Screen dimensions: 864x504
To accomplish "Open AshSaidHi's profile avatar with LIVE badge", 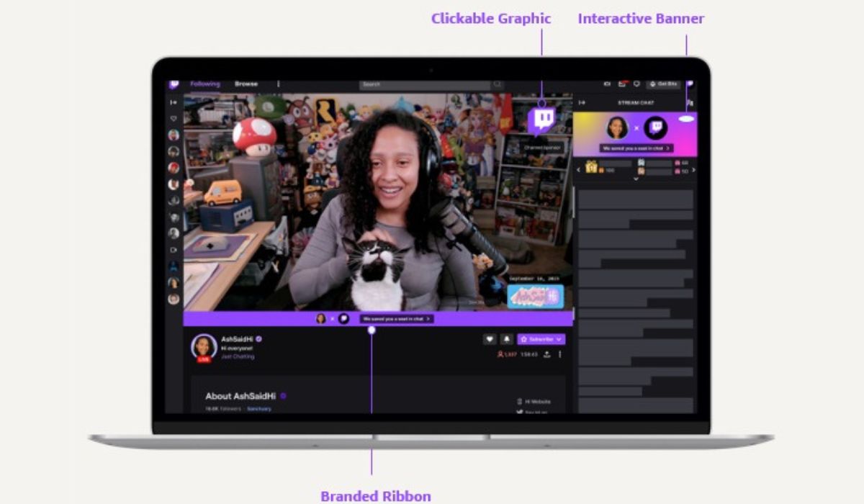I will click(204, 347).
